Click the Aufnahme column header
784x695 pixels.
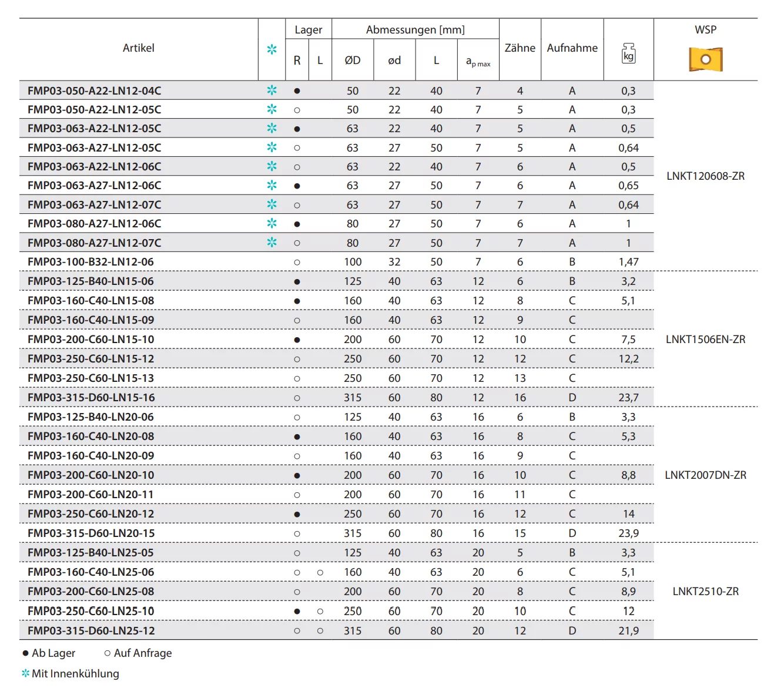[x=572, y=48]
